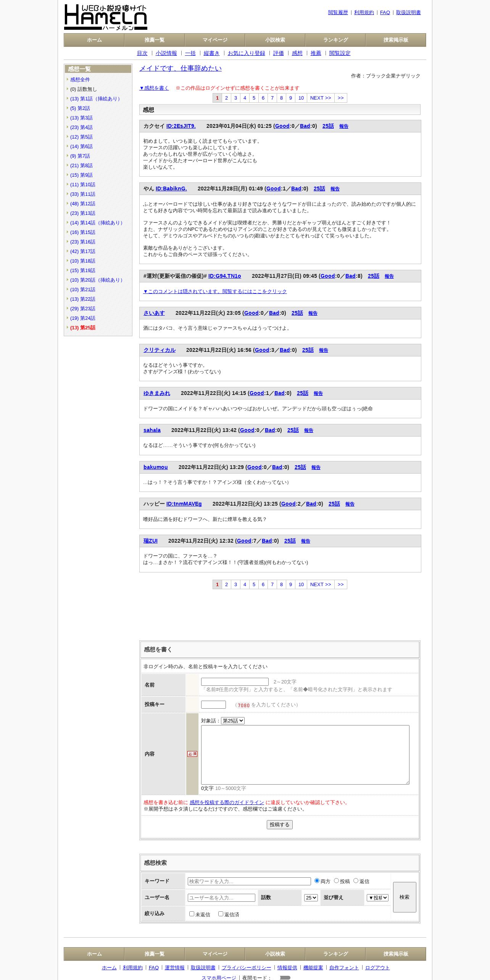Image resolution: width=490 pixels, height=980 pixels.
Task: Select 感想全件 in the sidebar list
Action: [x=80, y=79]
